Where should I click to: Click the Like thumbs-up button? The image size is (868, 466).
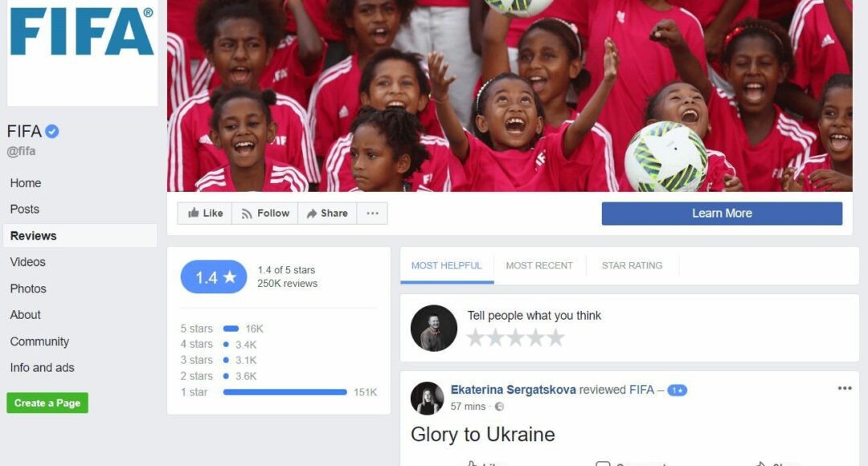point(205,213)
